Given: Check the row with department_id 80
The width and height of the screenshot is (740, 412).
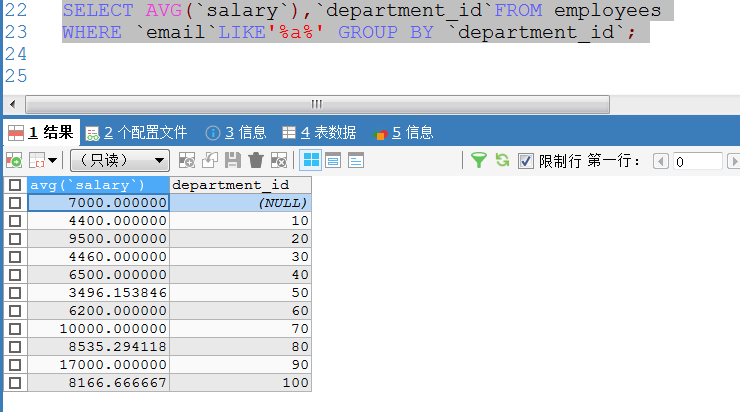Looking at the screenshot, I should tap(15, 347).
